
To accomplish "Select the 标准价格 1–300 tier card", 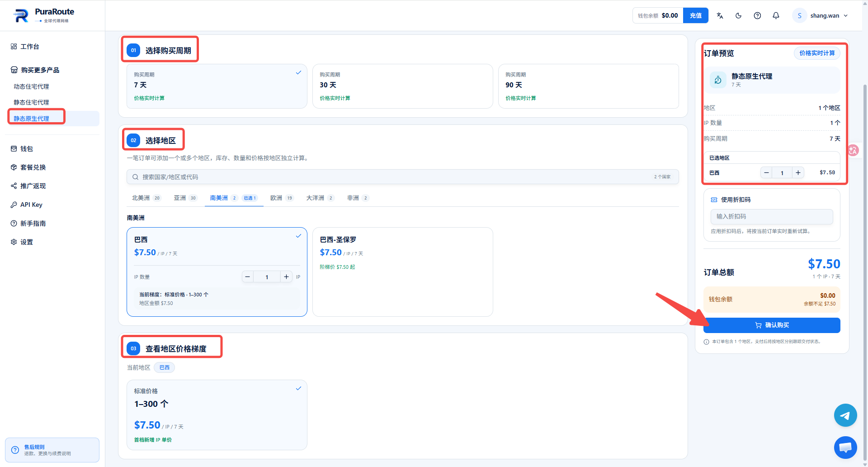I will (217, 415).
